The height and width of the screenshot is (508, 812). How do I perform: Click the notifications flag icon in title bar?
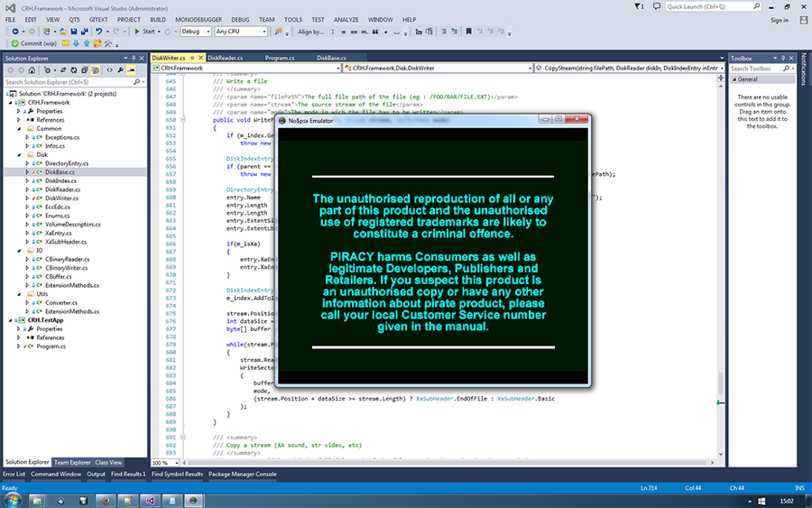(x=639, y=6)
